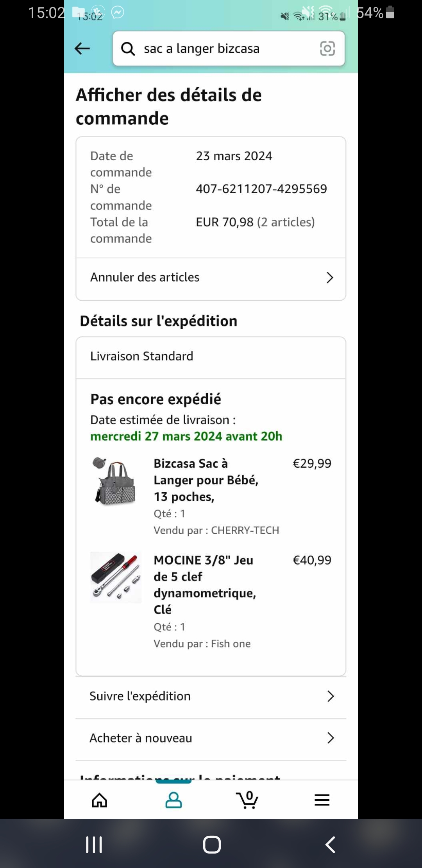Tap the MOCINE torque wrench thumbnail
This screenshot has height=868, width=422.
(x=116, y=577)
